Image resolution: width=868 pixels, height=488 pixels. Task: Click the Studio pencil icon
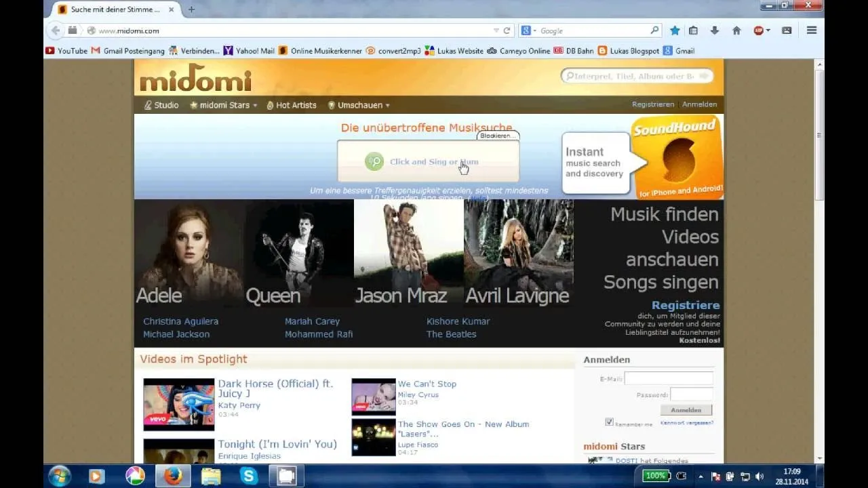pyautogui.click(x=148, y=105)
